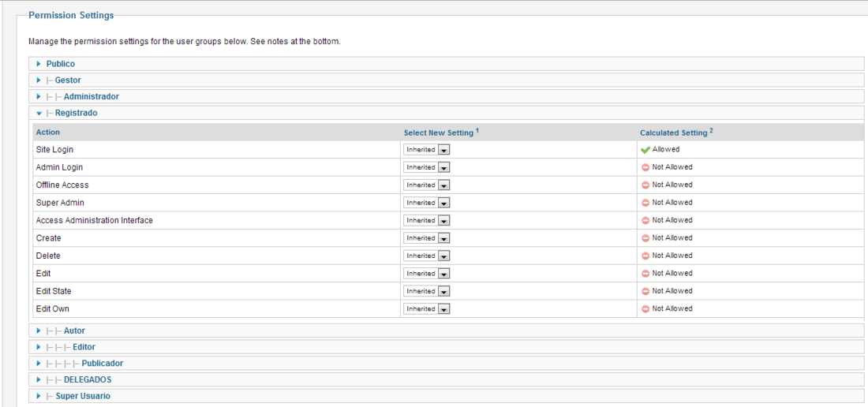This screenshot has height=407, width=868.
Task: Expand the Publicador group panel
Action: pos(446,364)
